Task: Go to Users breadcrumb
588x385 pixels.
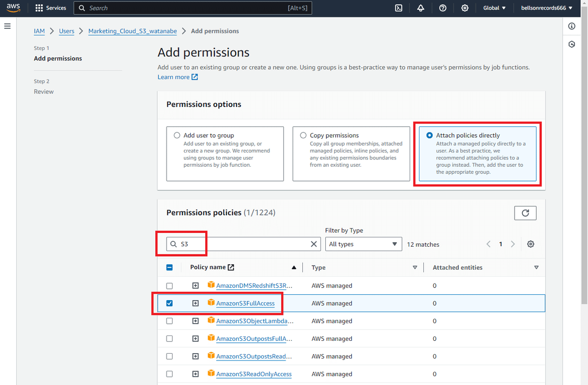Action: 67,31
